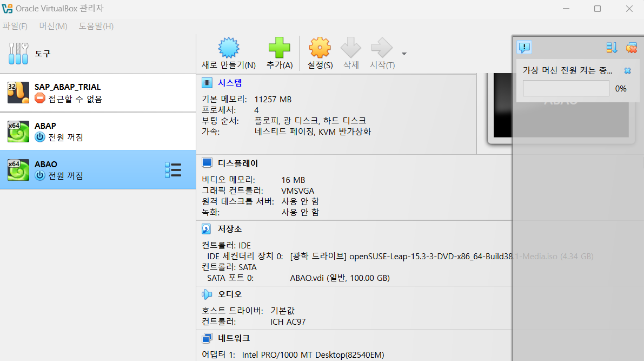Toggle notification sort order icon
The image size is (644, 361).
(612, 48)
